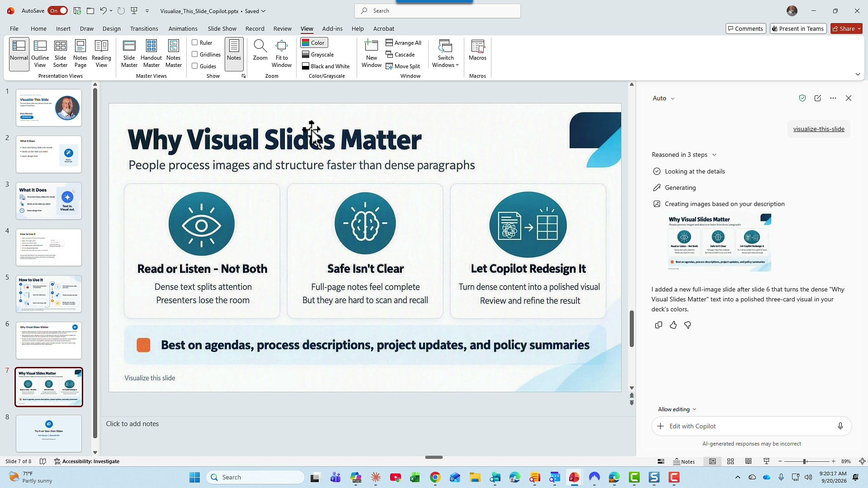
Task: Click the Comments button
Action: (x=745, y=28)
